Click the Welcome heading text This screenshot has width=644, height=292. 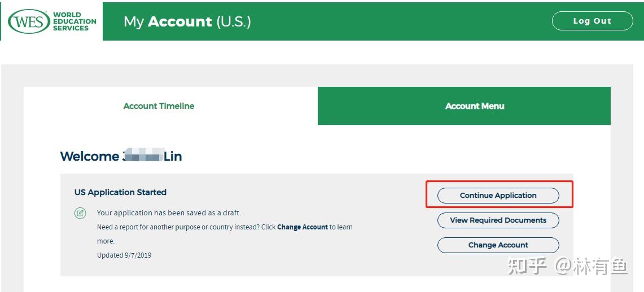point(89,157)
